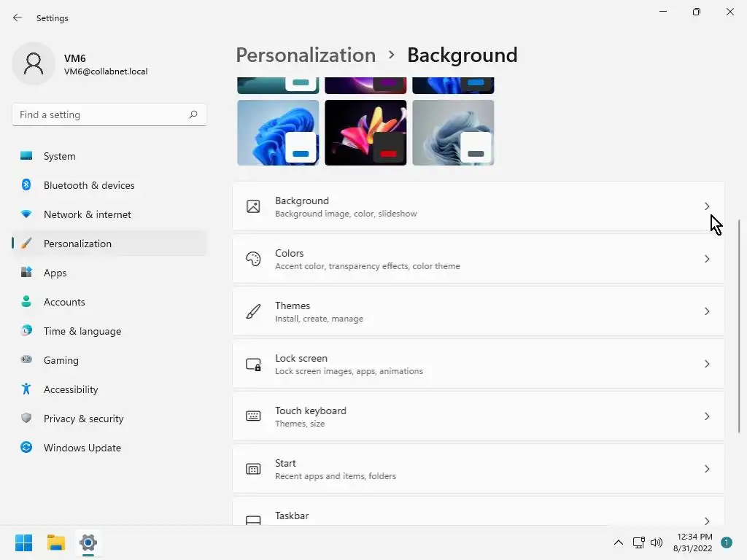Select the colorful flower dark theme thumbnail
Image resolution: width=747 pixels, height=560 pixels.
(365, 133)
